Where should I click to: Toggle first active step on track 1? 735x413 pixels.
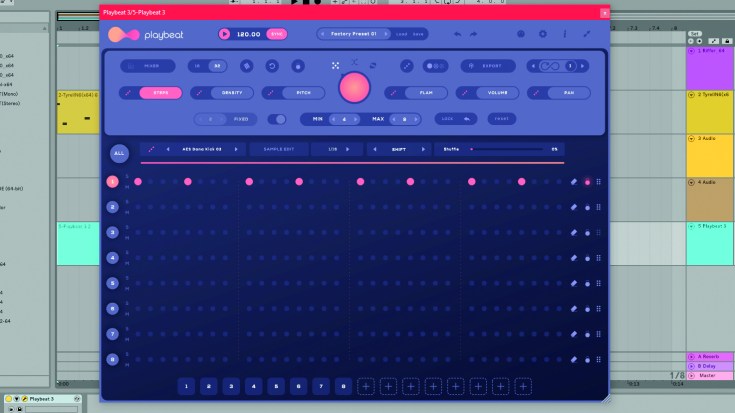[138, 181]
